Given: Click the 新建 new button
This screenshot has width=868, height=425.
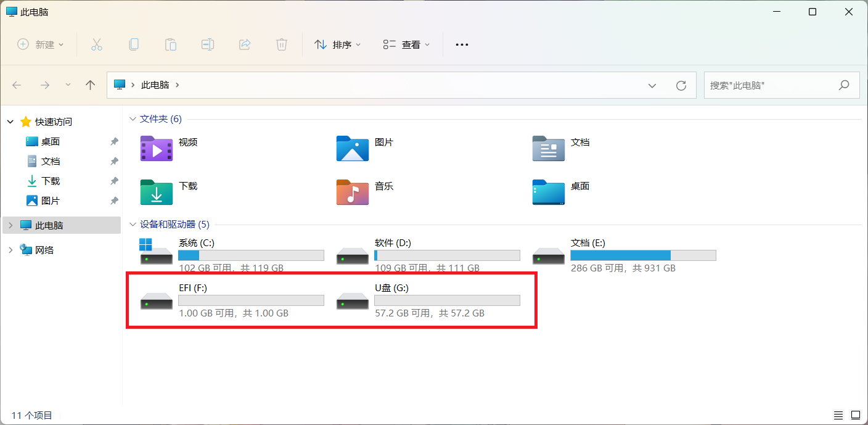Looking at the screenshot, I should click(41, 44).
